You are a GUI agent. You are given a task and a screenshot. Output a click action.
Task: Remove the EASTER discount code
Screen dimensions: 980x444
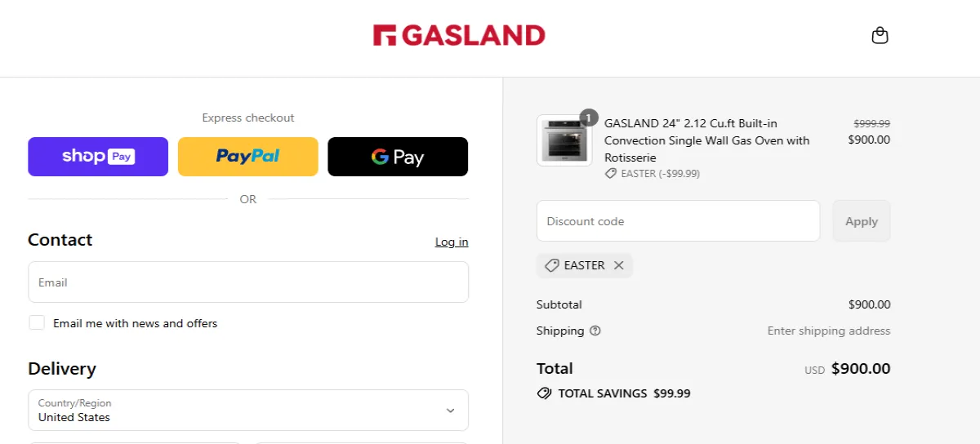[x=619, y=265]
